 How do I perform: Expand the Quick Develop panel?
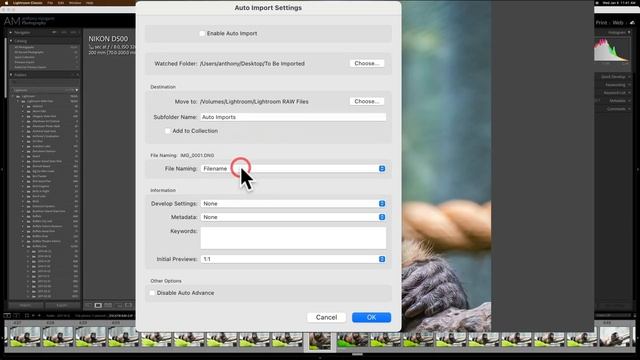629,77
